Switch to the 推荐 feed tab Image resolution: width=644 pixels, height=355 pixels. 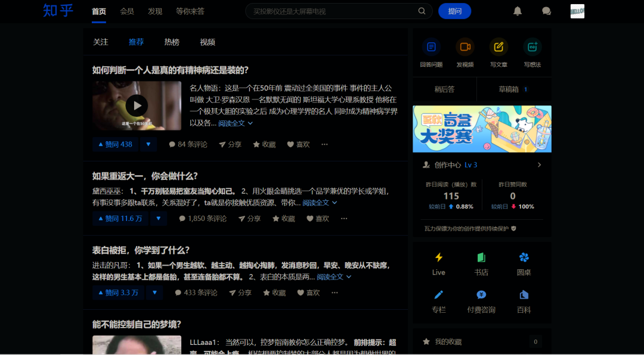[137, 42]
